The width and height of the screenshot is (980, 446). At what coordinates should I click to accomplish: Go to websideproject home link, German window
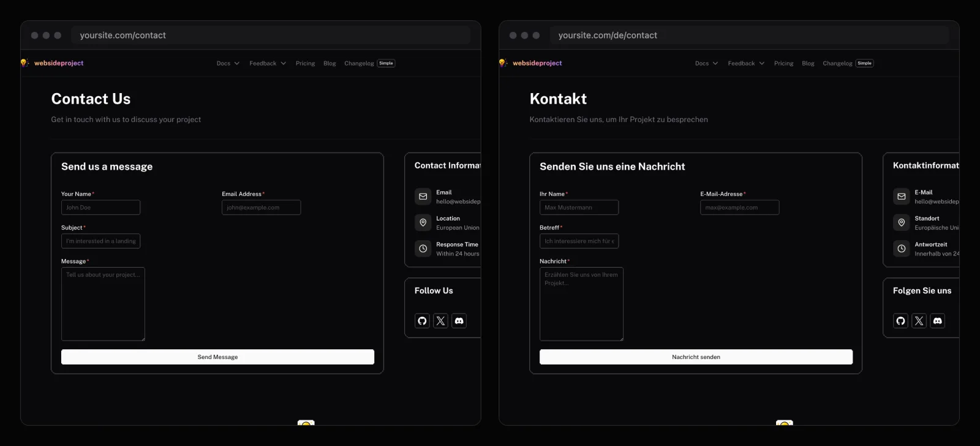(537, 63)
